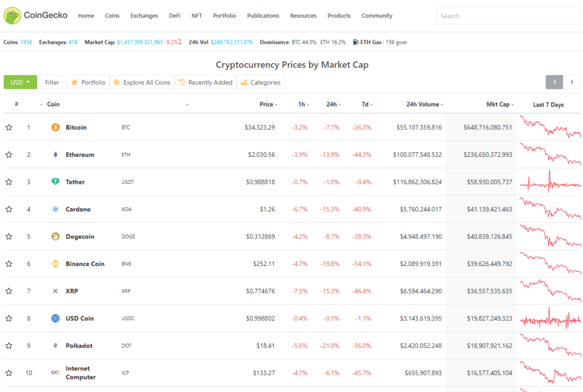Open the 24h Vol value link
This screenshot has height=392, width=583.
click(232, 43)
